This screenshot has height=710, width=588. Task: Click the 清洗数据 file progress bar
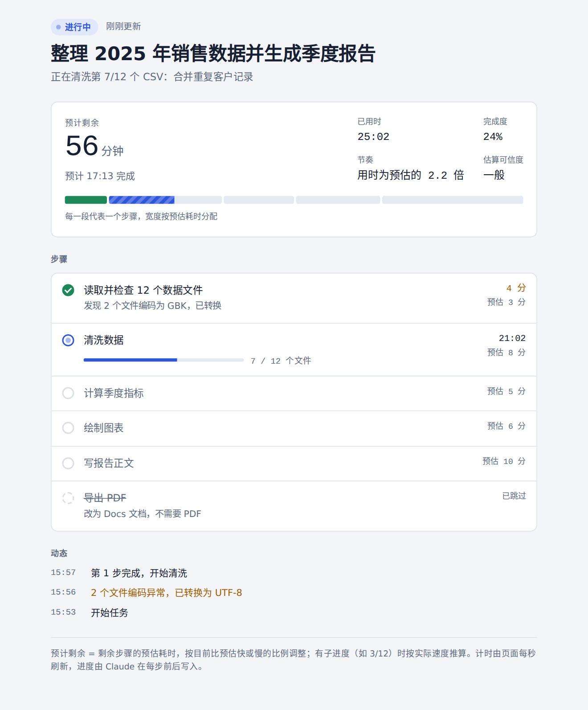tap(163, 360)
